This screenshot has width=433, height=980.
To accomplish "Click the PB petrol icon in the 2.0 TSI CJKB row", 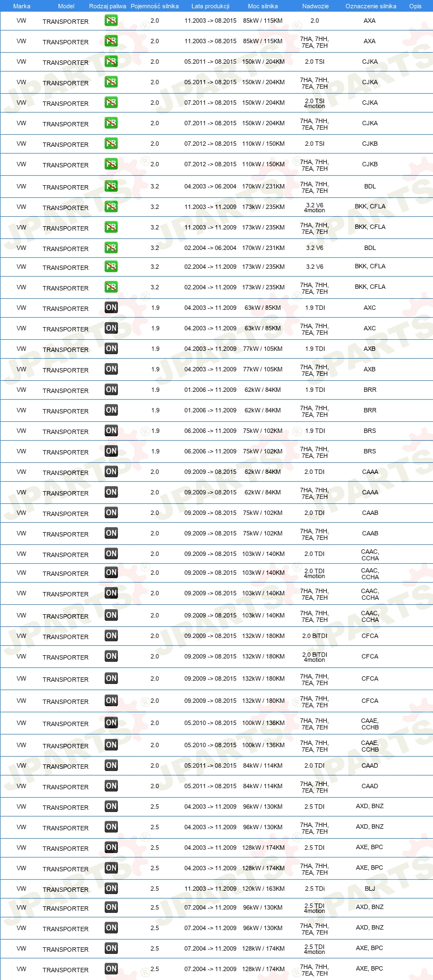I will [x=111, y=144].
